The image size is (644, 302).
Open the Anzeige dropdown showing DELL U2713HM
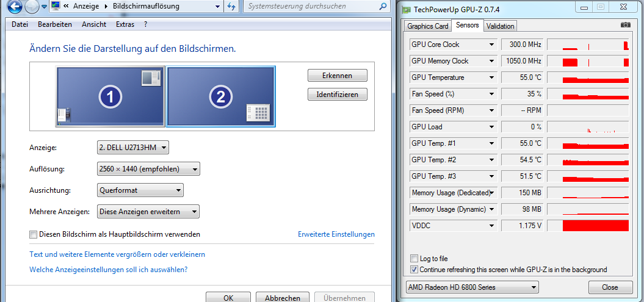coord(132,147)
